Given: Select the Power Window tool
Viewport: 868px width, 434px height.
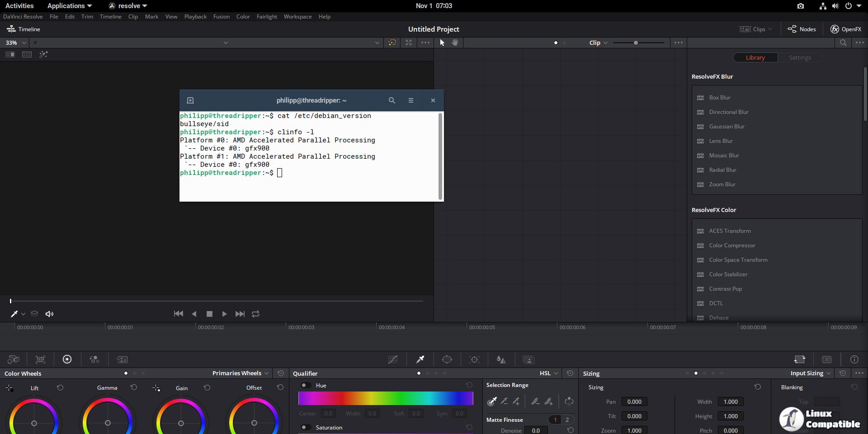Looking at the screenshot, I should click(x=447, y=359).
